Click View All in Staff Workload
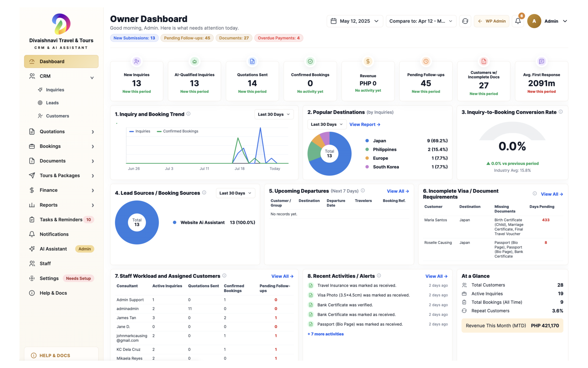The image size is (588, 368). point(283,276)
